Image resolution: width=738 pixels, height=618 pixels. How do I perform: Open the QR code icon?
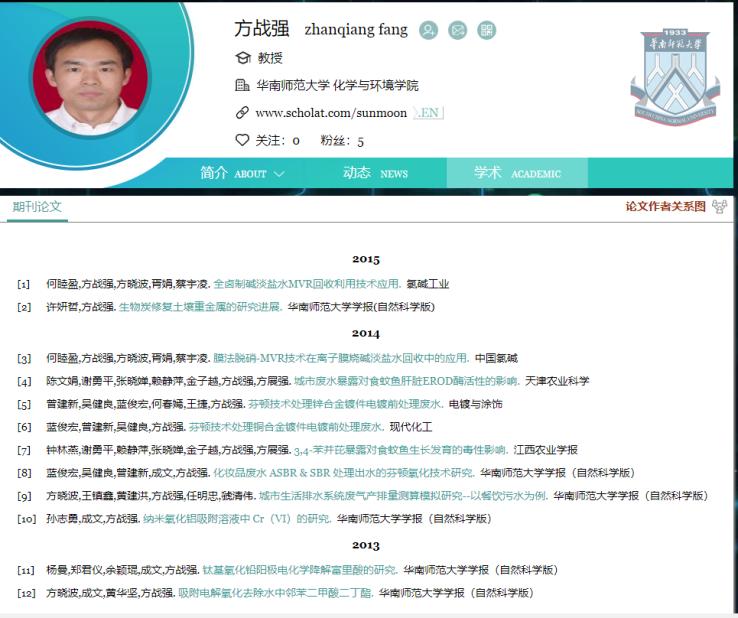coord(486,30)
